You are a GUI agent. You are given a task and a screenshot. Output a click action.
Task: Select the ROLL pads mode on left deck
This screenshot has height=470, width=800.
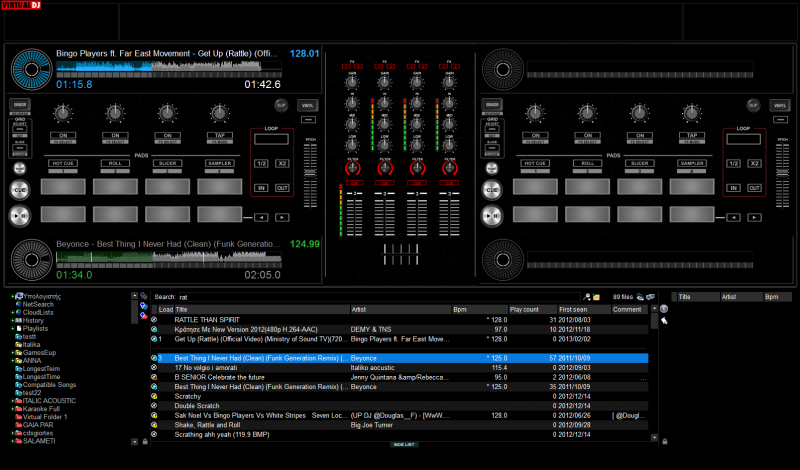click(115, 163)
